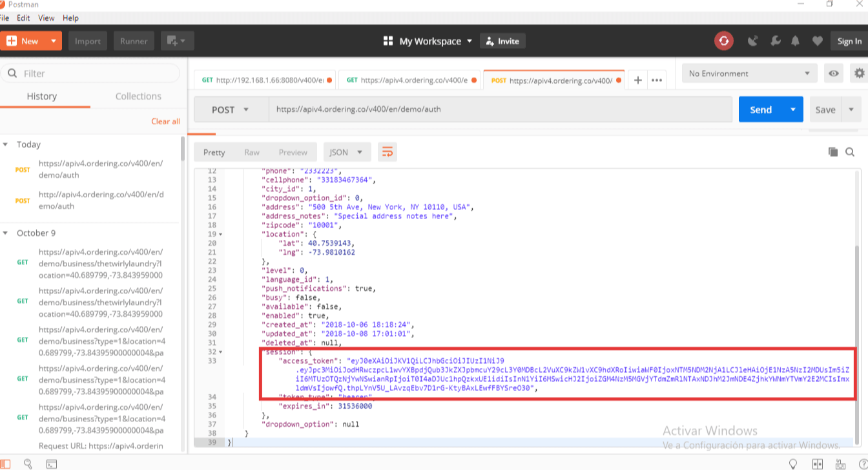
Task: Open the satellite capture requests icon
Action: 753,41
